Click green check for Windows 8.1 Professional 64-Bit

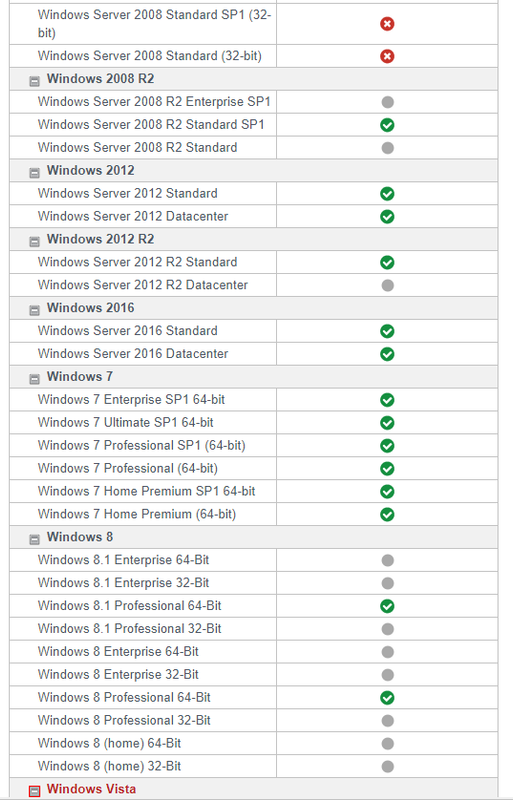[x=387, y=606]
